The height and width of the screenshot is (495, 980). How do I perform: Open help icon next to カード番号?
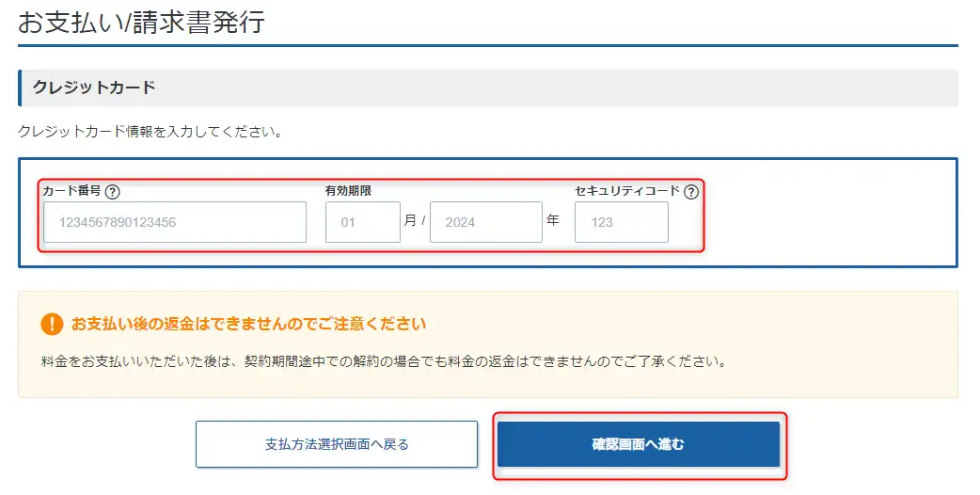pos(113,192)
